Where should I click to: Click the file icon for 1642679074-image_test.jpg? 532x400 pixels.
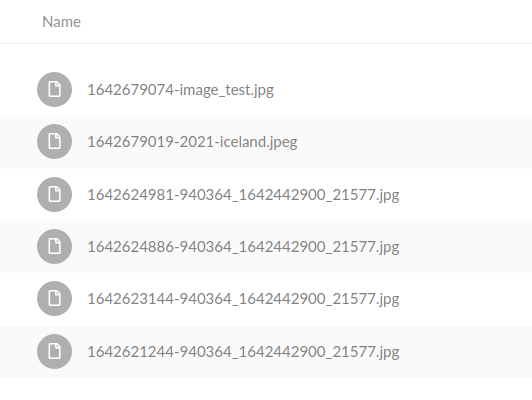click(x=54, y=90)
